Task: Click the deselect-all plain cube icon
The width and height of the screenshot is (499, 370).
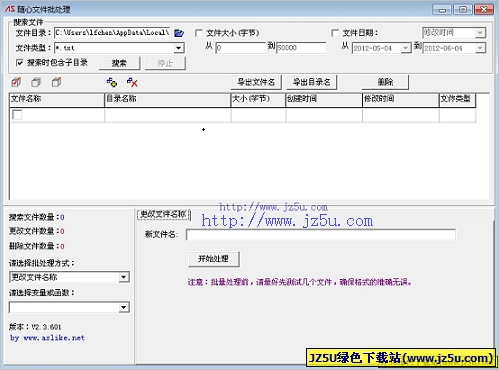Action: click(36, 82)
